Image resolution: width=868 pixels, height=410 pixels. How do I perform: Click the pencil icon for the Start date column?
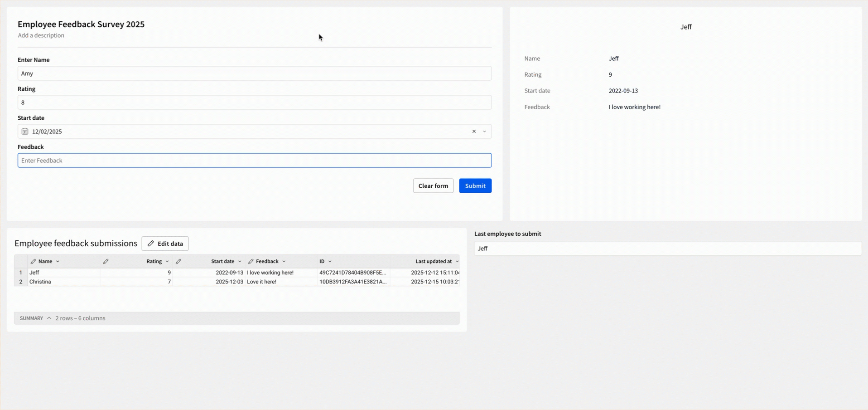pyautogui.click(x=178, y=261)
